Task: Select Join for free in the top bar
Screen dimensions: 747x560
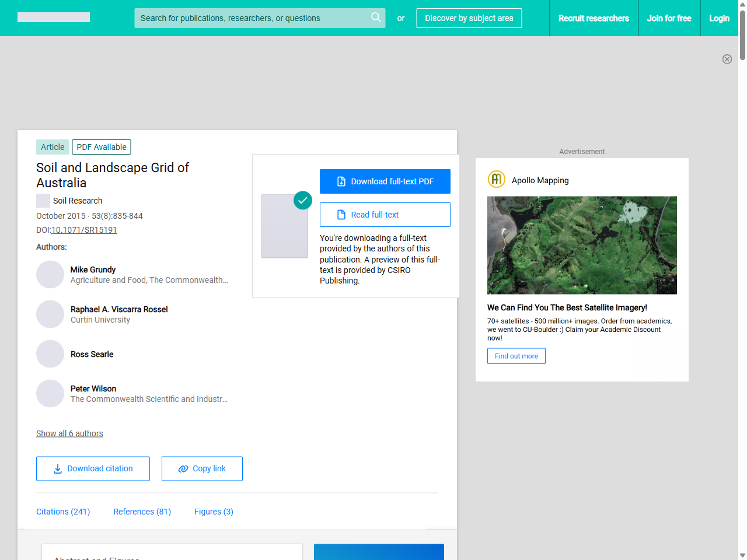Action: (x=669, y=18)
